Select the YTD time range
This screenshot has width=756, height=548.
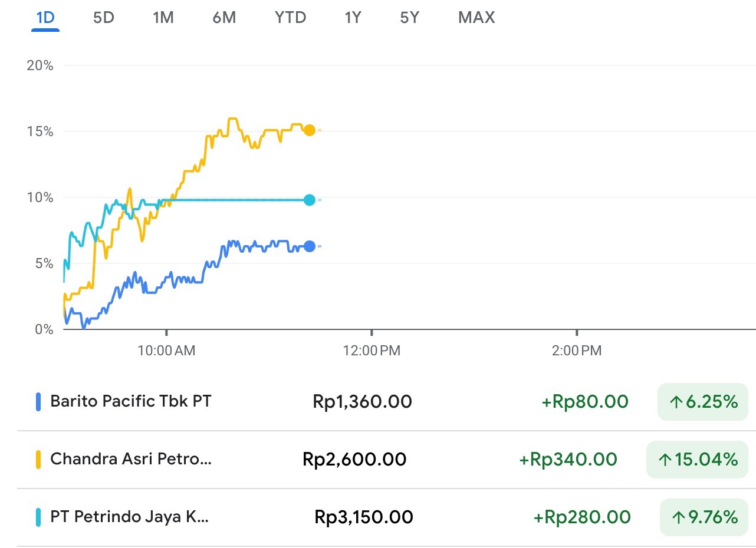click(290, 18)
